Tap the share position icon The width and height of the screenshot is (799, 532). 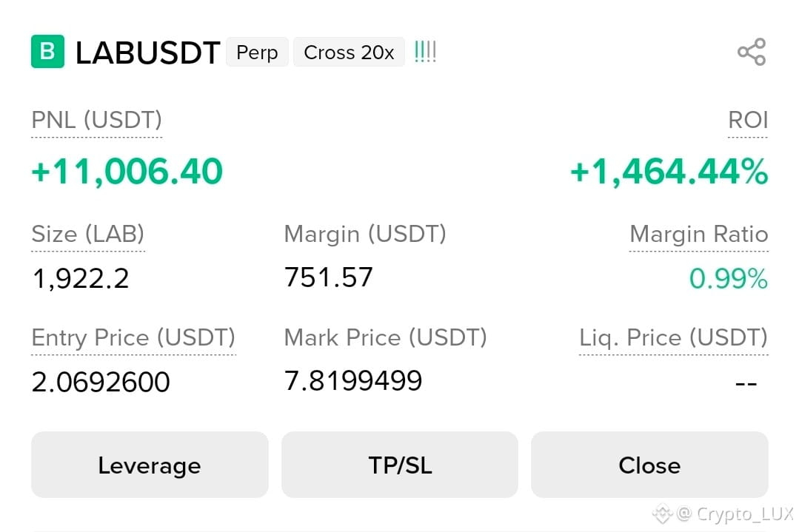(x=752, y=52)
